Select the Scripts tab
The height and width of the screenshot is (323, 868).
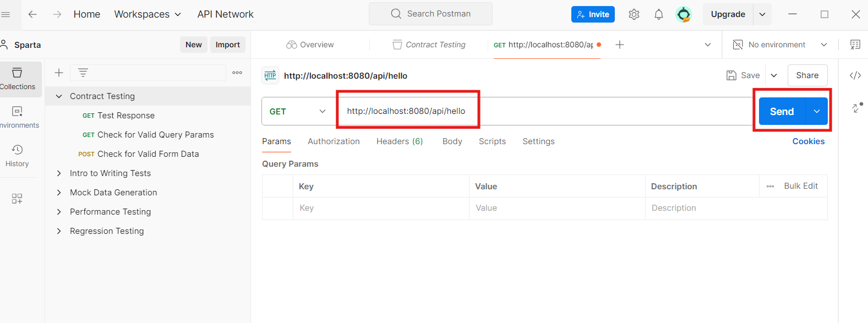pyautogui.click(x=492, y=141)
